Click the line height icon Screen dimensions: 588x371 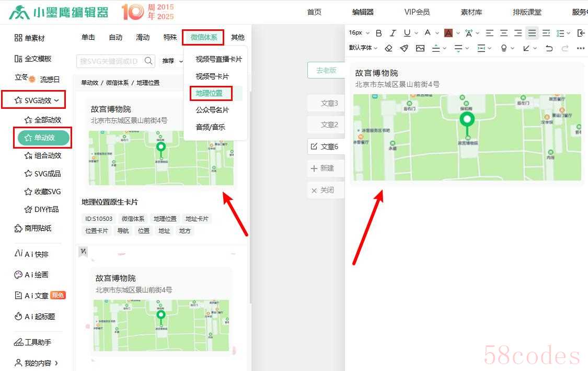[561, 33]
